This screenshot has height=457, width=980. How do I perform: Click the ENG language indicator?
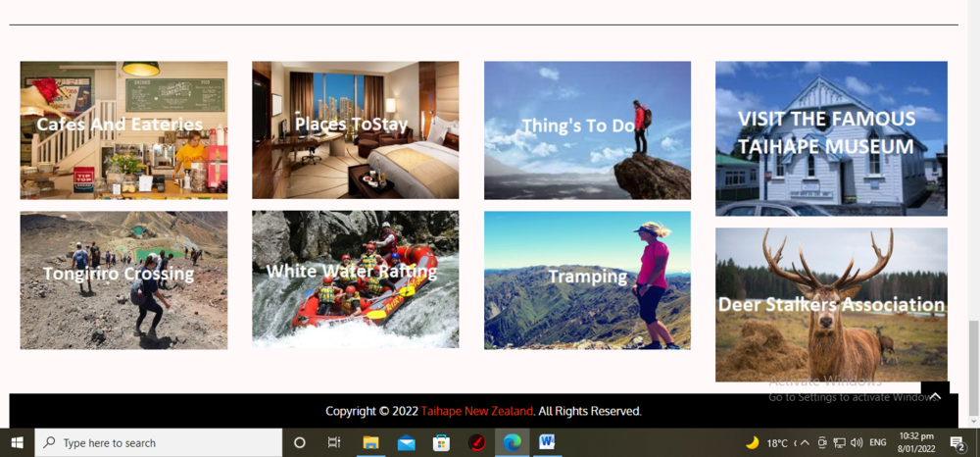[877, 442]
